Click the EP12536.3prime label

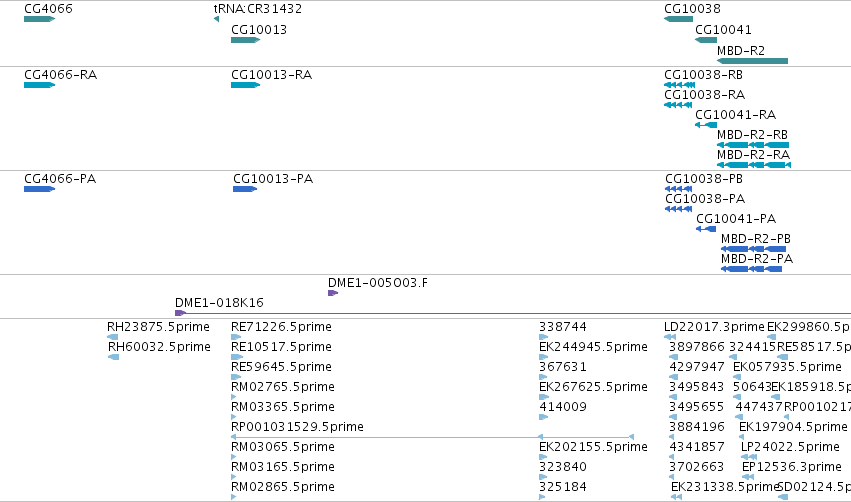[x=792, y=467]
